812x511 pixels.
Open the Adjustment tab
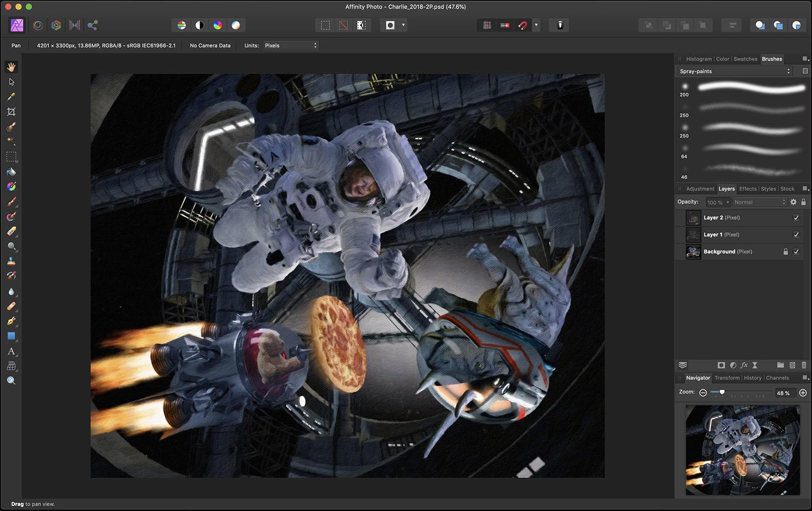(700, 189)
